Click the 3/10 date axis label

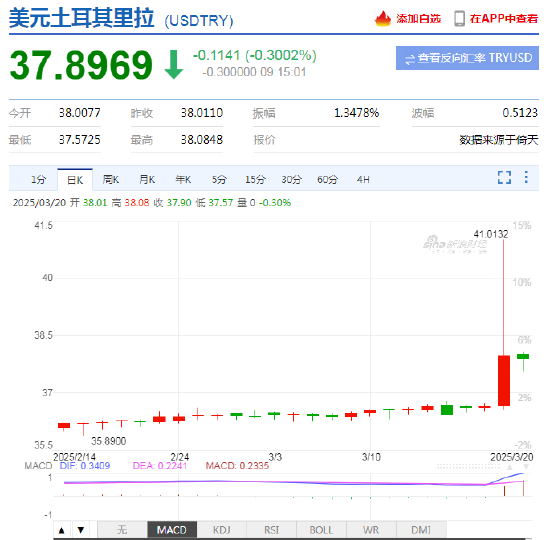click(371, 457)
